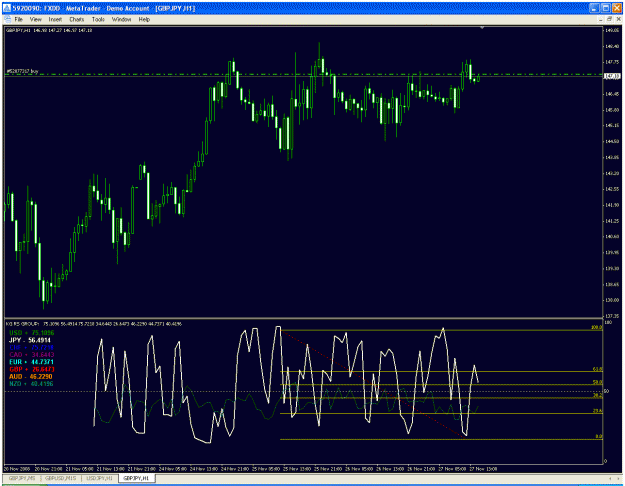Maximize the MetaTrader main window
Screen dimensions: 625x486
605,8
